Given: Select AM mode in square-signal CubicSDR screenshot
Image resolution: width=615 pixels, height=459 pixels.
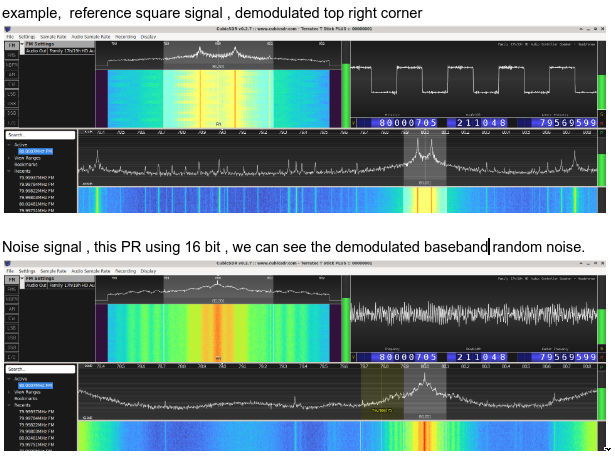Looking at the screenshot, I should coord(12,75).
